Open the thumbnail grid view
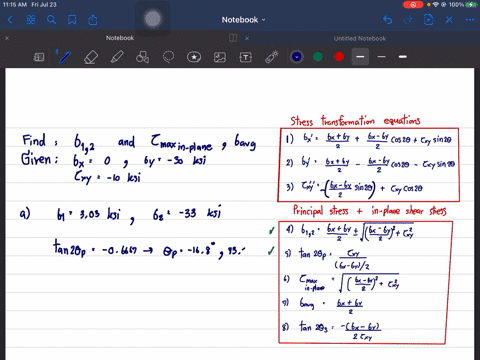 coord(31,20)
